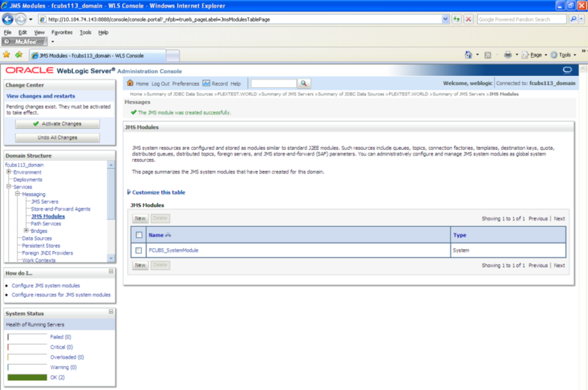
Task: Open Store-and-Forward Agents tree item
Action: pyautogui.click(x=61, y=209)
